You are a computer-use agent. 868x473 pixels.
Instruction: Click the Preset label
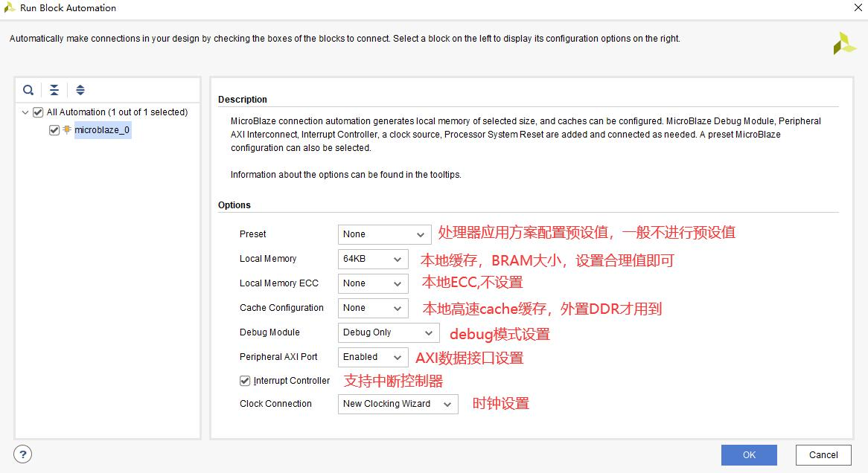[x=253, y=234]
